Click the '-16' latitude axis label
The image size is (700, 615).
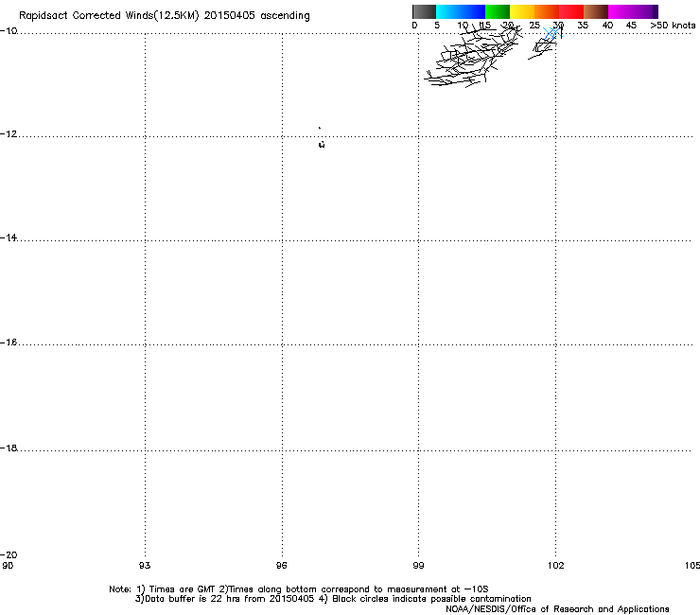click(9, 343)
